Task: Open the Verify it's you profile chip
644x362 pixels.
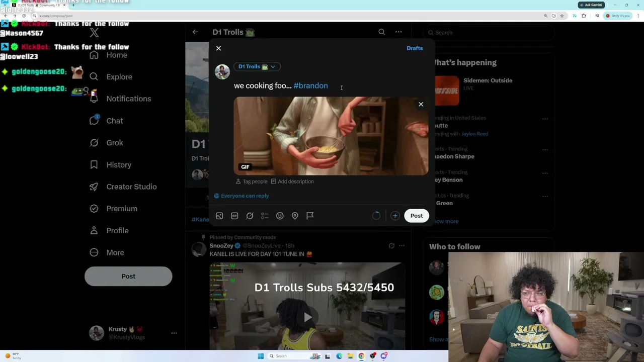Action: (x=618, y=16)
